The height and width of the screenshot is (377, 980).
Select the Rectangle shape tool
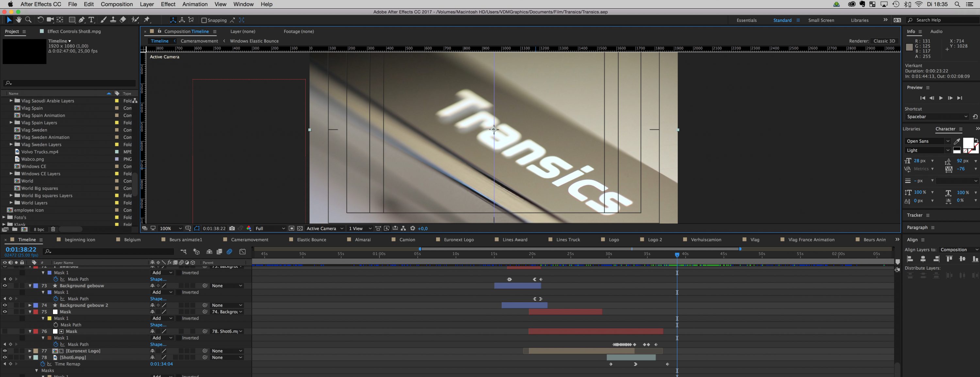pyautogui.click(x=72, y=20)
